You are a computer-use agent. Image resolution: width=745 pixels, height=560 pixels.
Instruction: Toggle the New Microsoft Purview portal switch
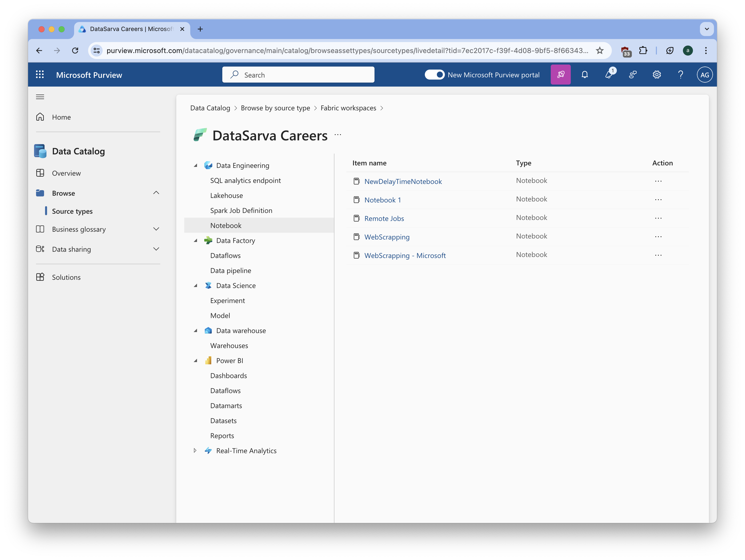click(x=435, y=75)
